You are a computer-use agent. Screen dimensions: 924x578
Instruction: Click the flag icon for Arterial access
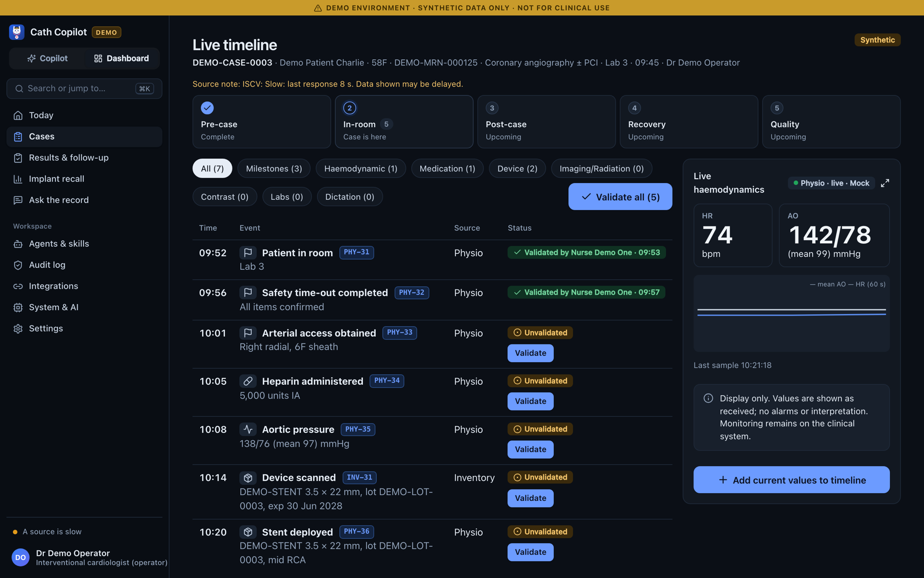248,333
